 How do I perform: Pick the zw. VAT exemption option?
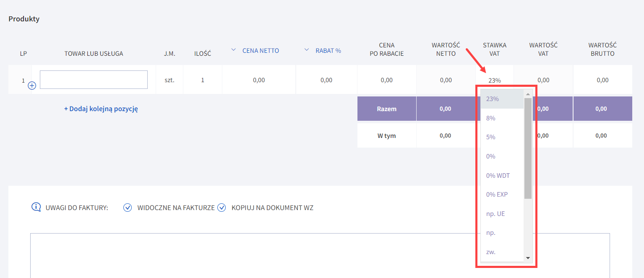pyautogui.click(x=490, y=252)
